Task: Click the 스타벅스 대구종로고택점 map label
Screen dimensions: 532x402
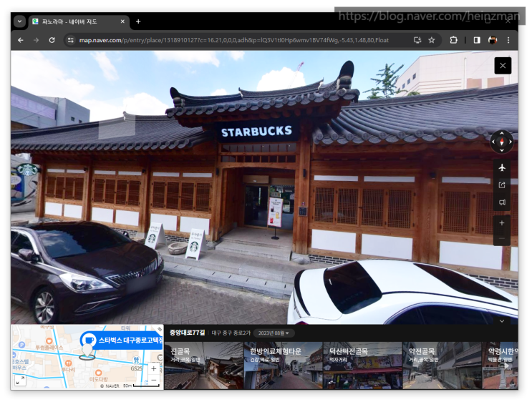Action: [122, 340]
